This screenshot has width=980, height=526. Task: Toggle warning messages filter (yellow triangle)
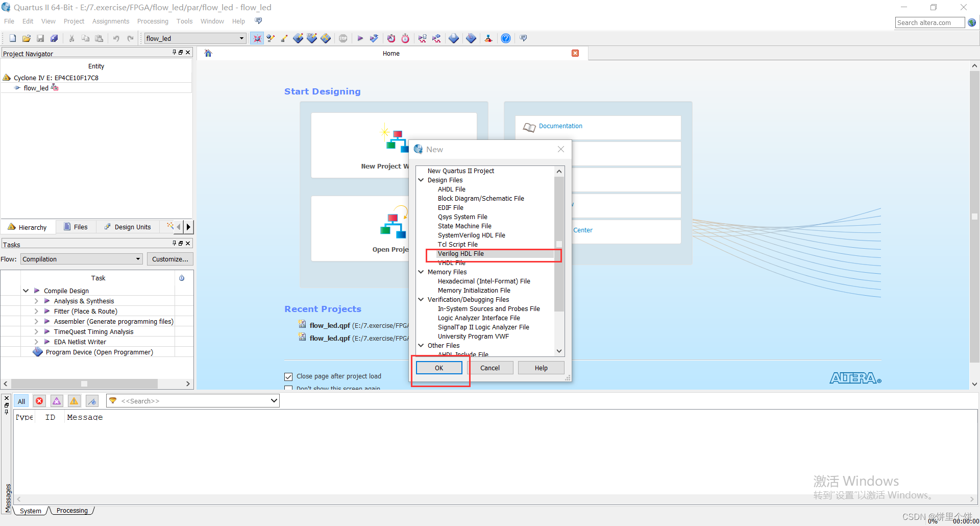click(74, 401)
